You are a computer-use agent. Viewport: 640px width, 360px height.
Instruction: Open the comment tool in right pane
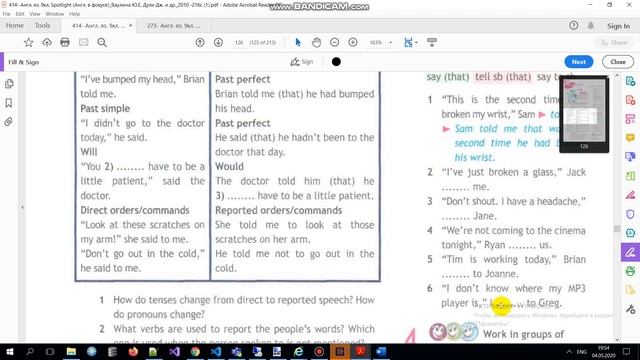point(630,138)
